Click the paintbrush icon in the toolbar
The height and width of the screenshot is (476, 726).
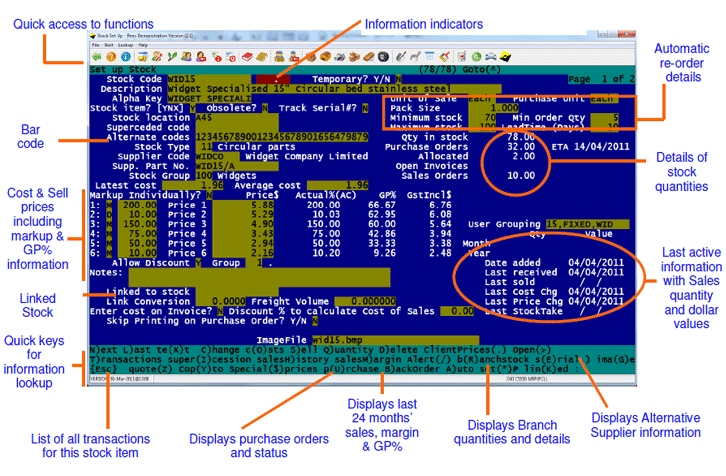[x=443, y=58]
